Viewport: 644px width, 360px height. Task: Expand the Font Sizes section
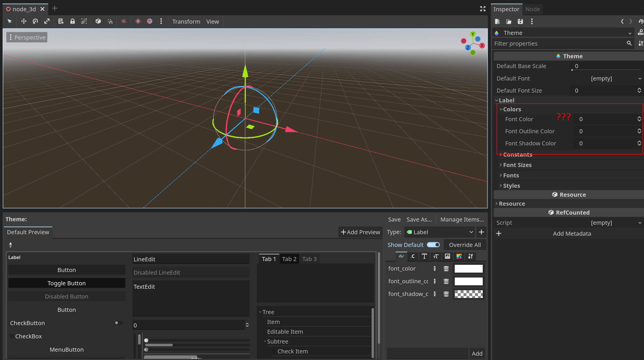(x=517, y=165)
